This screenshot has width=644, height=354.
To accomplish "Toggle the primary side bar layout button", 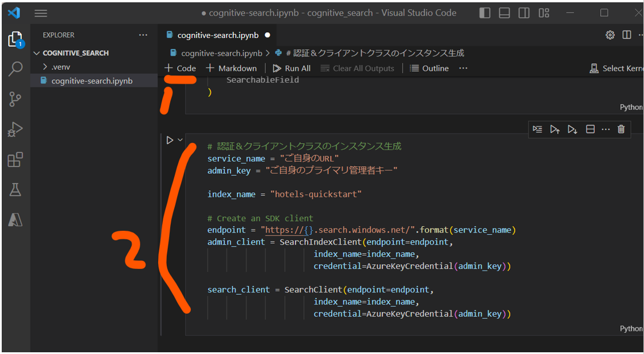I will pyautogui.click(x=485, y=13).
